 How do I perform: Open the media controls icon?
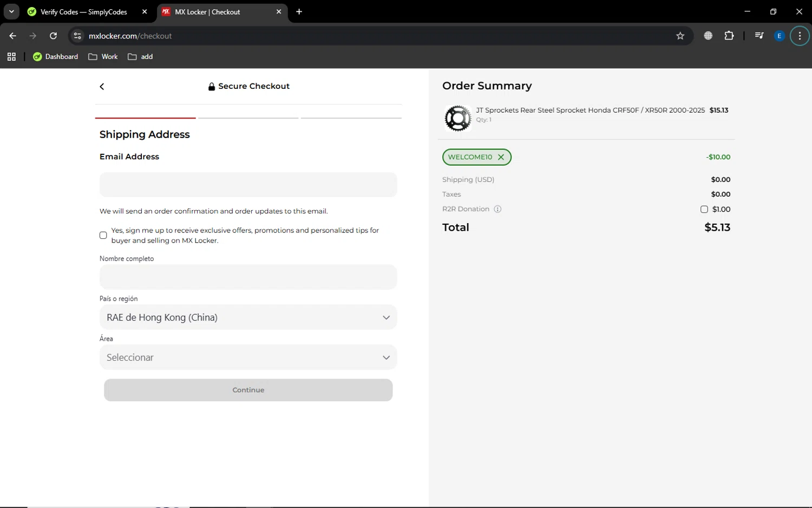(x=759, y=36)
